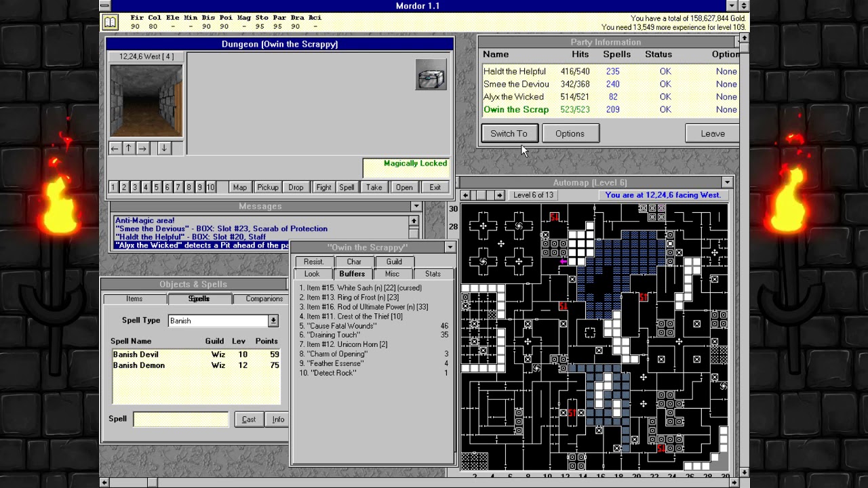Click the Fight button

[x=323, y=188]
